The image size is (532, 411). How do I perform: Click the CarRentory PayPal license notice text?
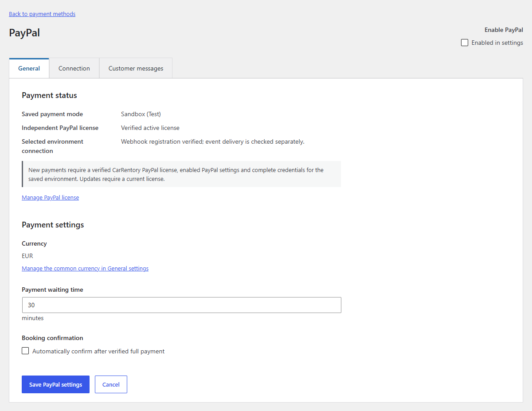(176, 174)
